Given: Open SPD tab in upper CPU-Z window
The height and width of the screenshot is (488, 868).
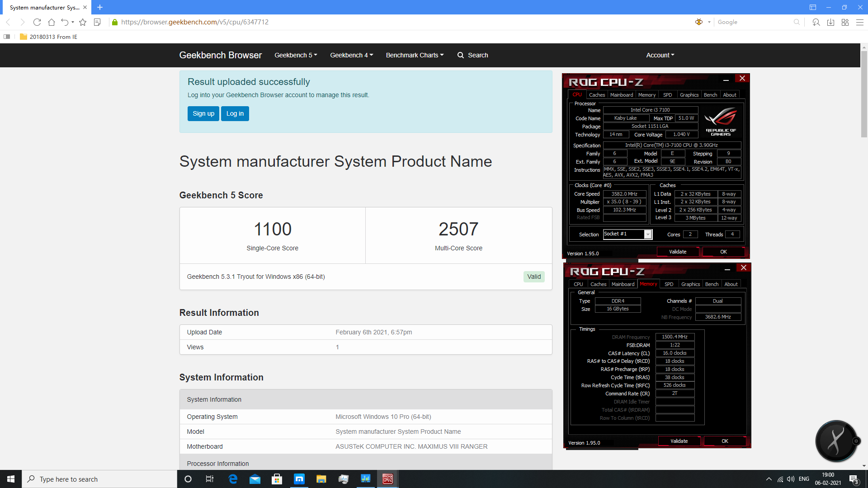Looking at the screenshot, I should tap(668, 95).
